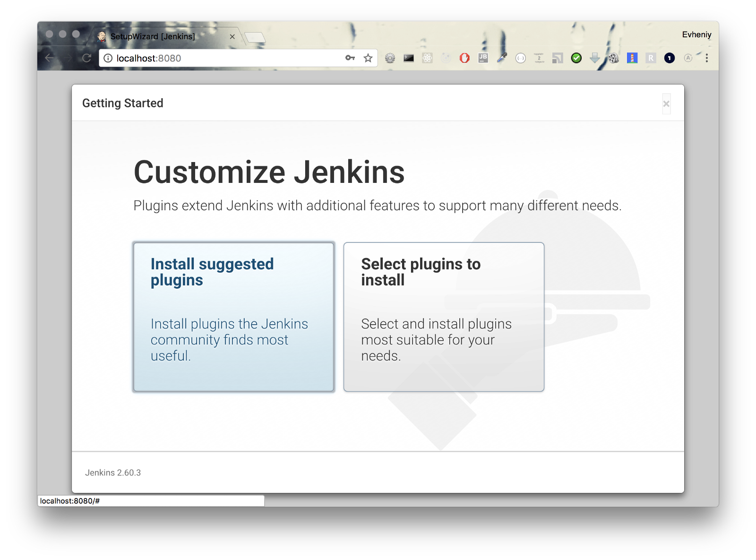Choose Install suggested plugins
756x560 pixels.
point(233,317)
